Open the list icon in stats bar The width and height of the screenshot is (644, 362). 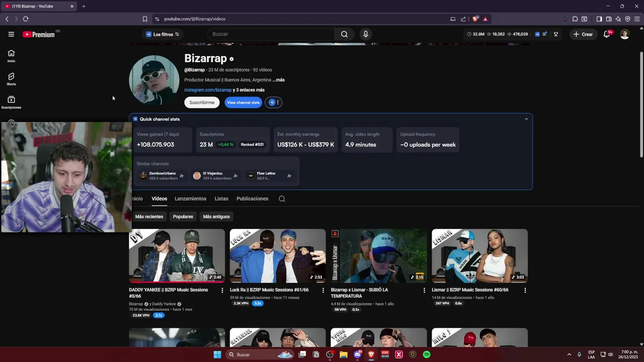click(x=545, y=34)
